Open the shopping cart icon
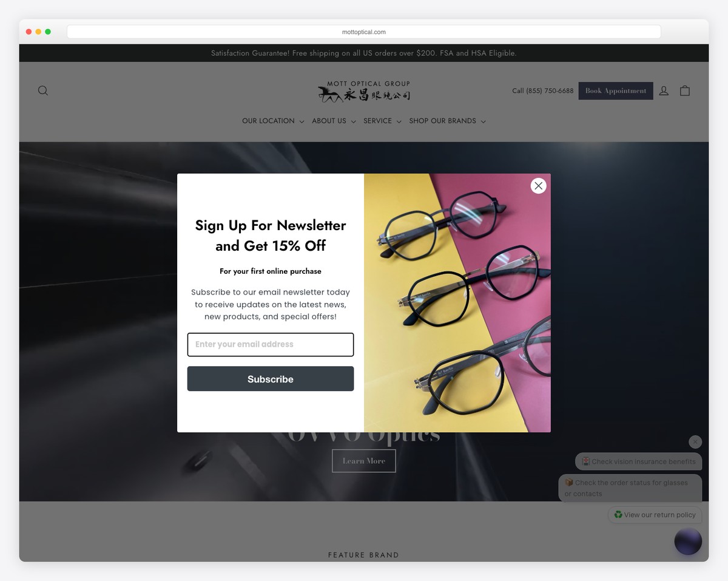 coord(685,90)
